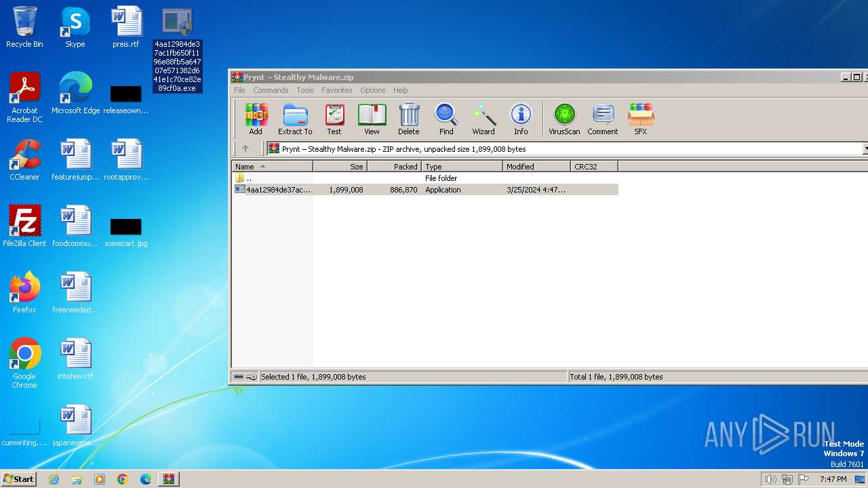Select the parent folder '..' row
The height and width of the screenshot is (488, 868).
click(x=425, y=178)
